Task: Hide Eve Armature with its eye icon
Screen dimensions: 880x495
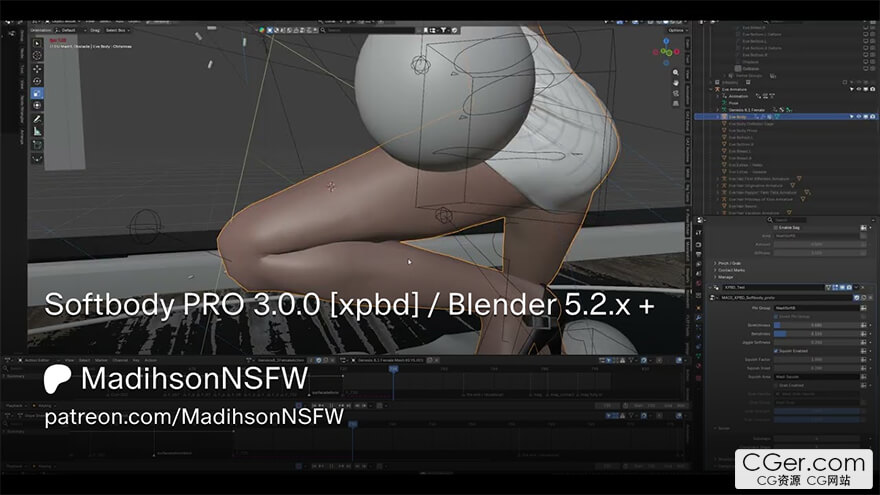Action: (x=859, y=89)
